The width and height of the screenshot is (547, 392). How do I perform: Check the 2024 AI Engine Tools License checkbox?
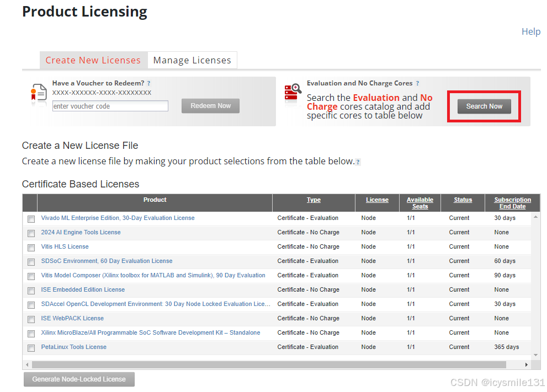[31, 233]
